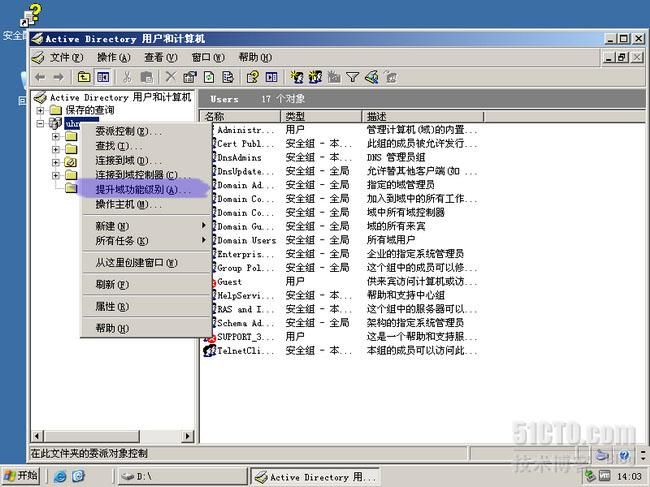Expand second child folder under domain
This screenshot has width=650, height=487.
pyautogui.click(x=56, y=149)
